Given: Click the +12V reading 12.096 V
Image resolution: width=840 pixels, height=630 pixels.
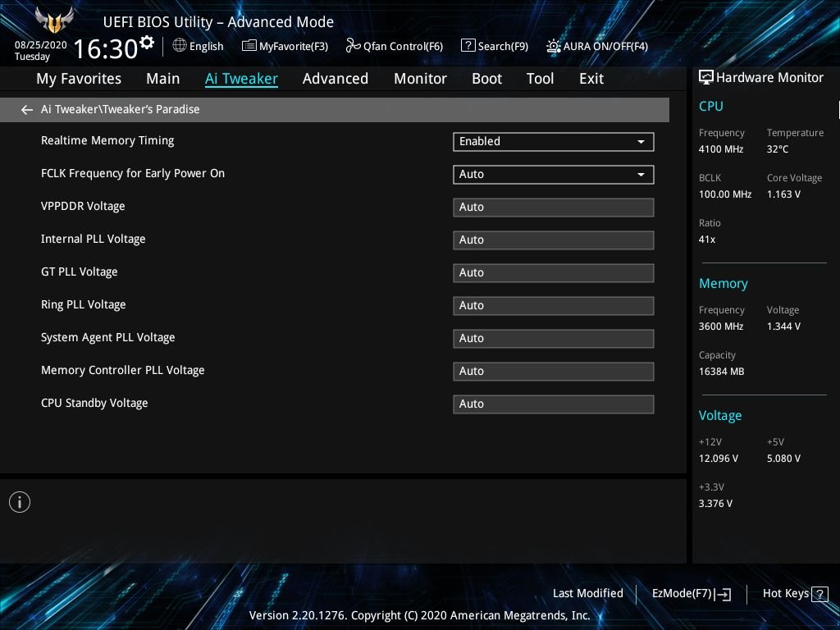Looking at the screenshot, I should [x=719, y=459].
